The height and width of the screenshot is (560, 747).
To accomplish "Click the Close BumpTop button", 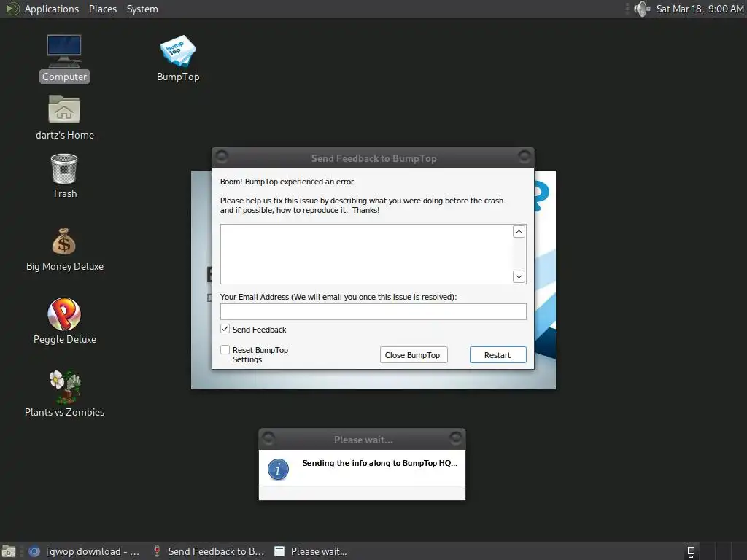I will click(x=414, y=355).
